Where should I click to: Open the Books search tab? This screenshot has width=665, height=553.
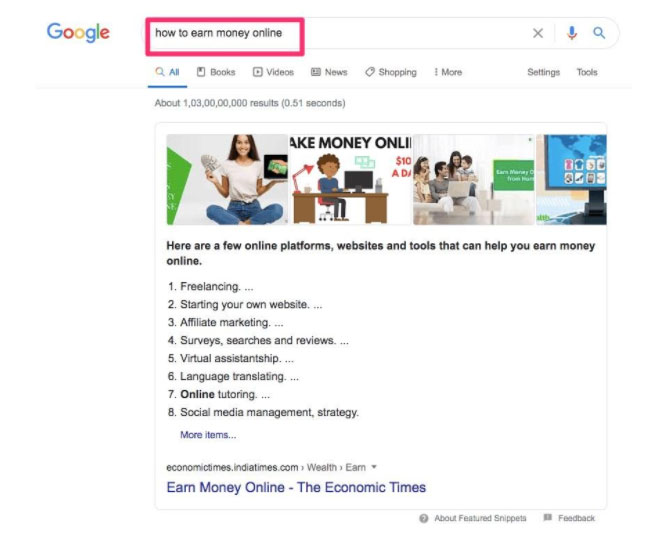pyautogui.click(x=216, y=72)
